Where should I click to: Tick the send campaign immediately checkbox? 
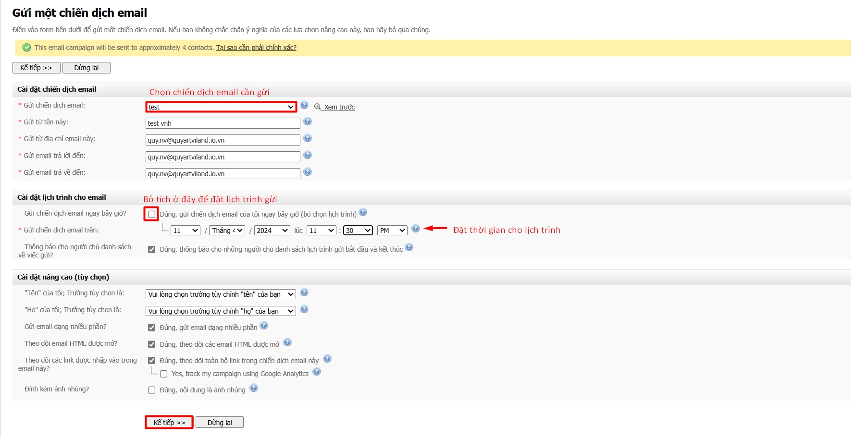click(x=151, y=214)
